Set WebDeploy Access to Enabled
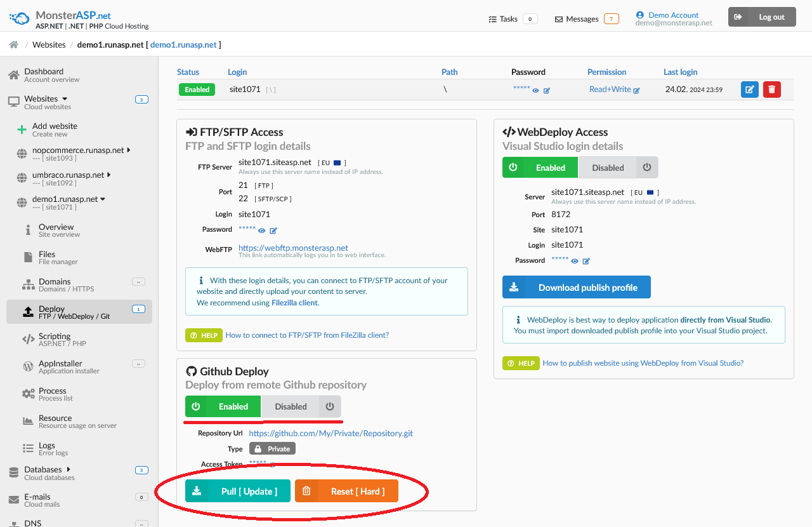 tap(540, 168)
